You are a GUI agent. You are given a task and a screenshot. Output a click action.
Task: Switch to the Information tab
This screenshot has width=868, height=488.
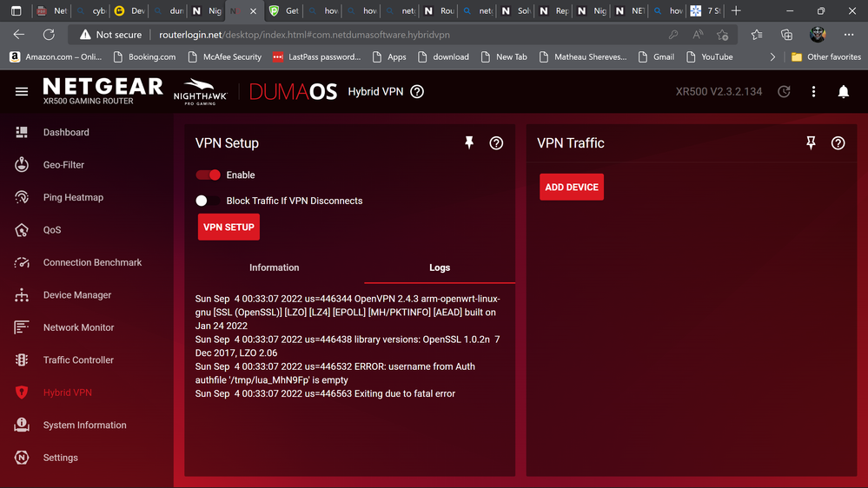click(274, 267)
